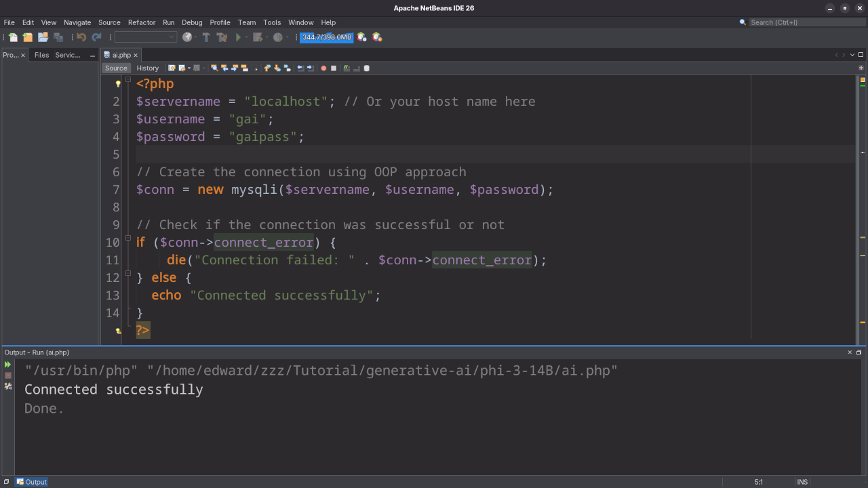Click Shift Line Right icon
Viewport: 868px width, 488px height.
[x=310, y=68]
